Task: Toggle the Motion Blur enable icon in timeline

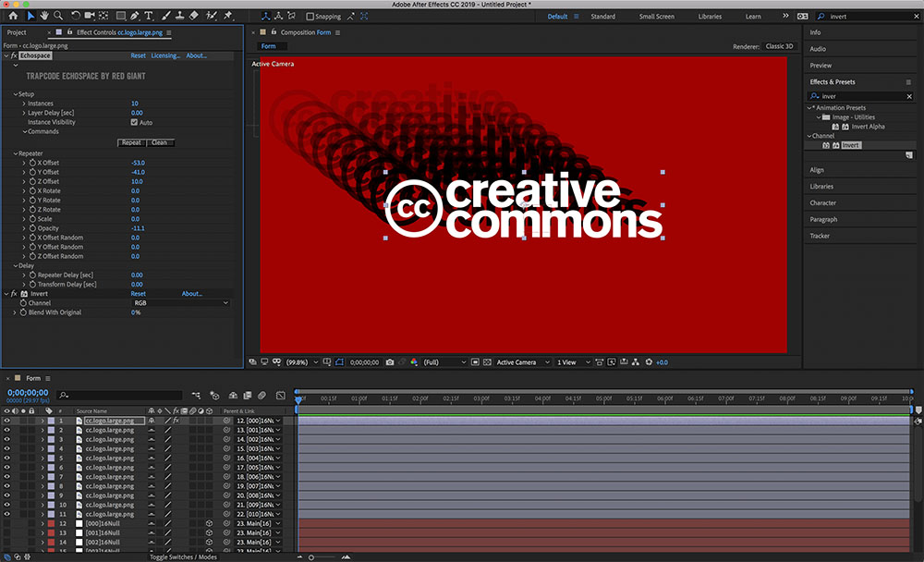Action: (261, 395)
